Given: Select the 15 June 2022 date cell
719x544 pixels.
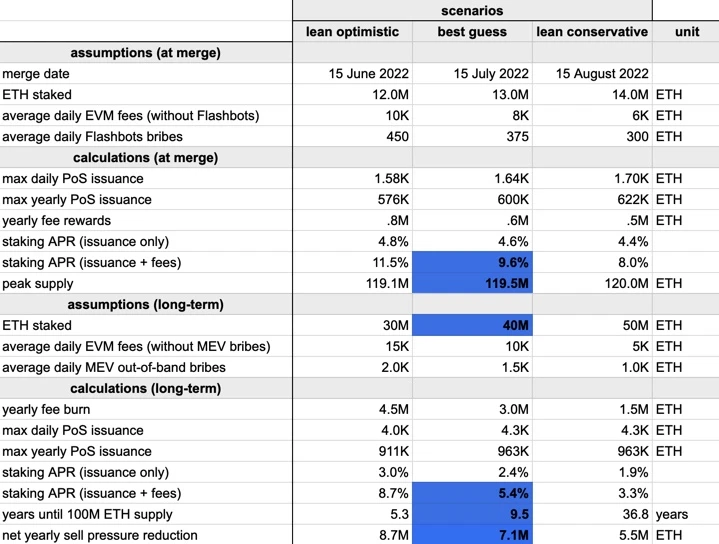Looking at the screenshot, I should click(353, 73).
